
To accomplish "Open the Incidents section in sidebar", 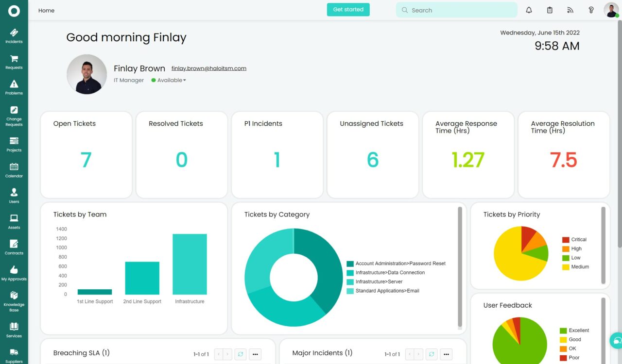I will (x=14, y=35).
